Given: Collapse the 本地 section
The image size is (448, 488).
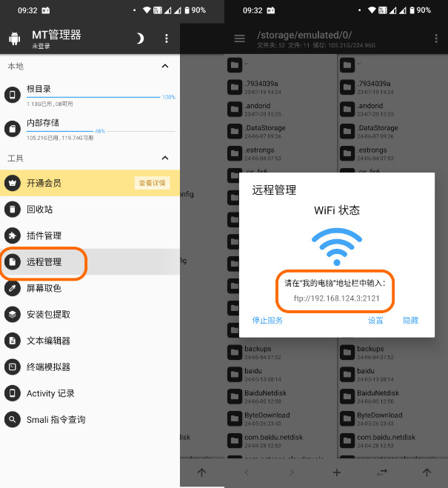Looking at the screenshot, I should click(165, 66).
